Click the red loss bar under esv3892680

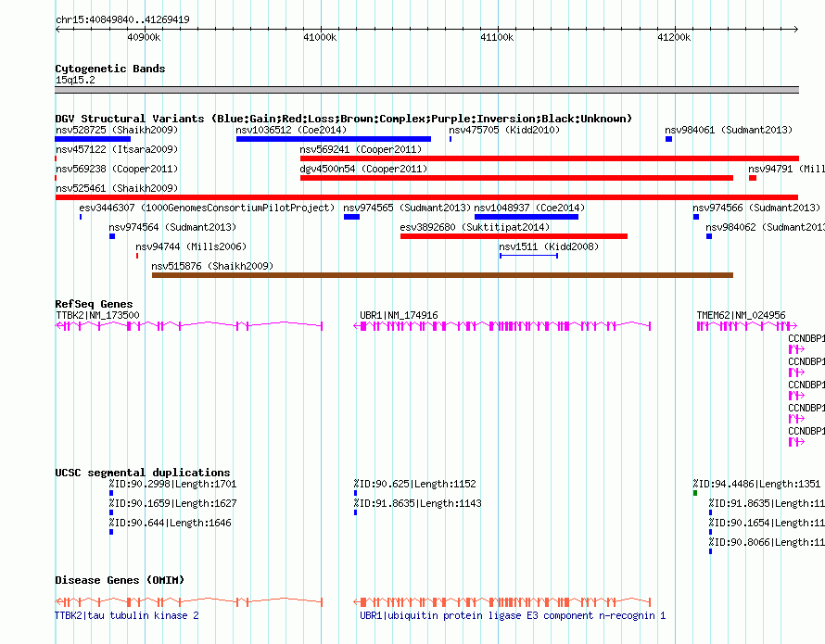(x=514, y=236)
